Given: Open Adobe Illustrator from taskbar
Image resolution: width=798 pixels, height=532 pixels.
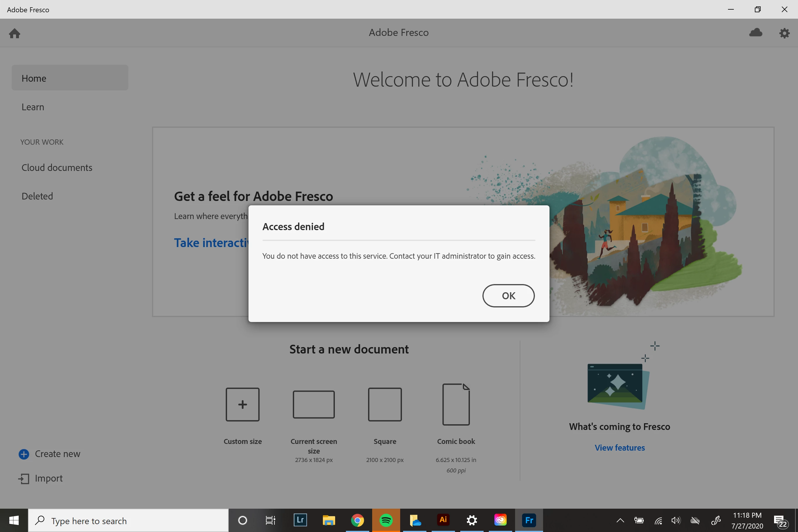Looking at the screenshot, I should (443, 520).
